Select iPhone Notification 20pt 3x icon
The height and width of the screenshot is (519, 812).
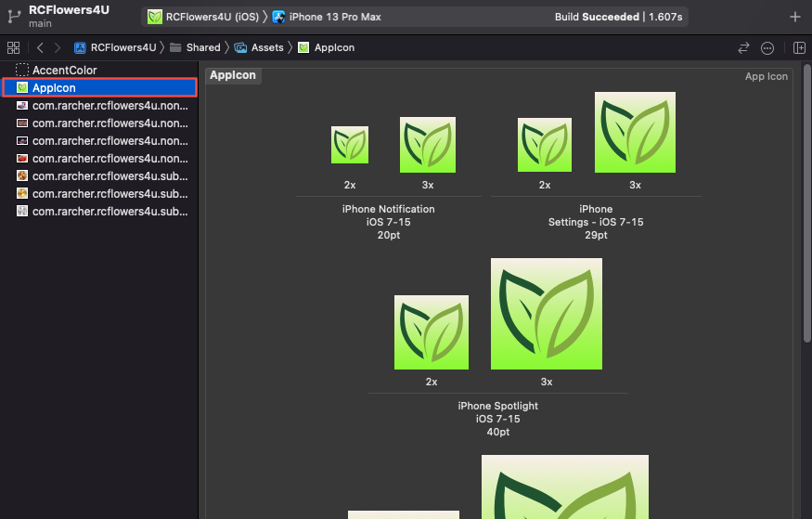coord(428,145)
